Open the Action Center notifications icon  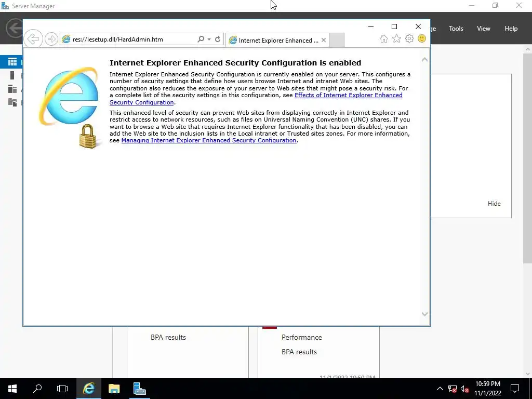[515, 389]
